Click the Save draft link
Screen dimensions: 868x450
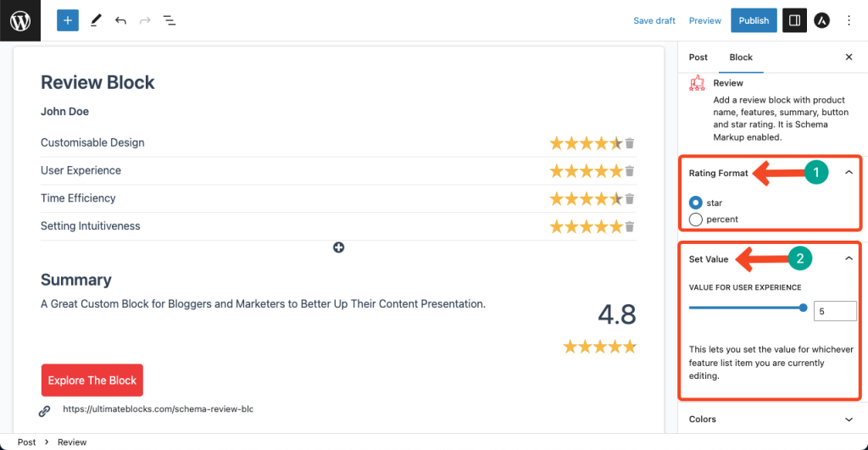pos(654,20)
